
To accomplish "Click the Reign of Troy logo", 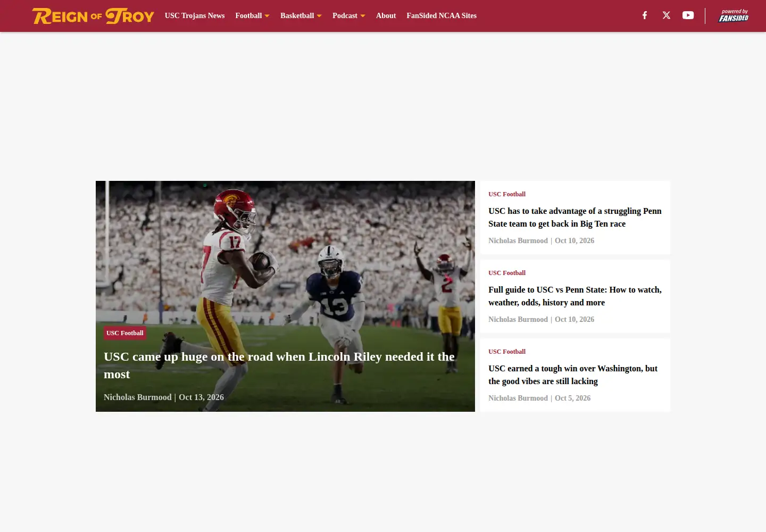I will coord(93,16).
